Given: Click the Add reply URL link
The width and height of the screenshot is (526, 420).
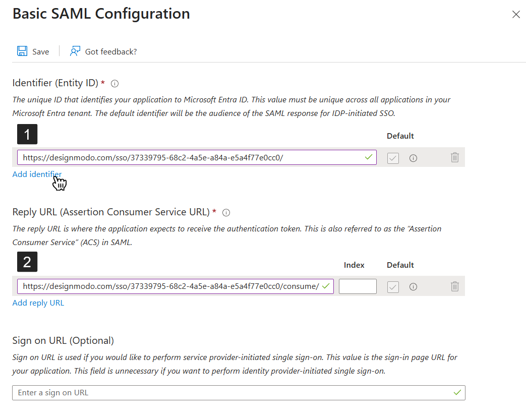Looking at the screenshot, I should click(x=38, y=303).
